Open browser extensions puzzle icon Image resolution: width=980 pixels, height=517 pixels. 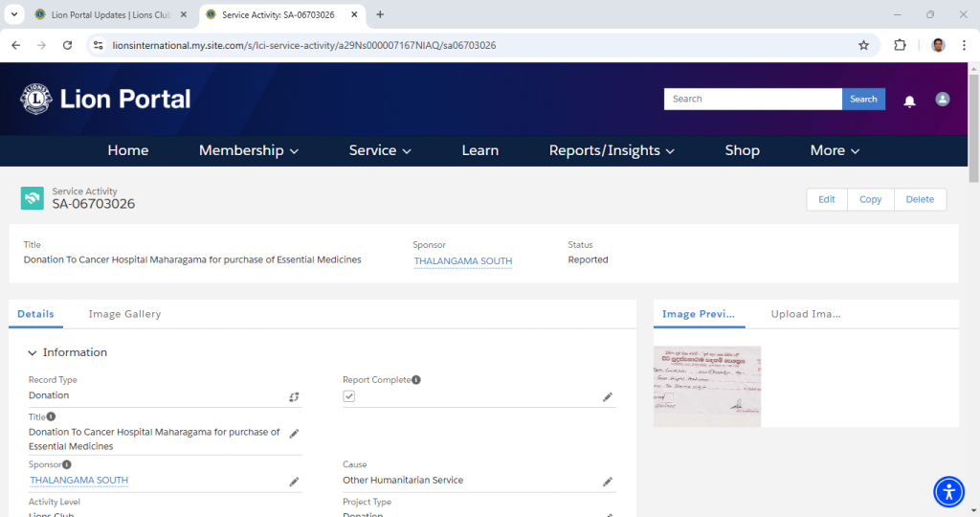tap(900, 45)
